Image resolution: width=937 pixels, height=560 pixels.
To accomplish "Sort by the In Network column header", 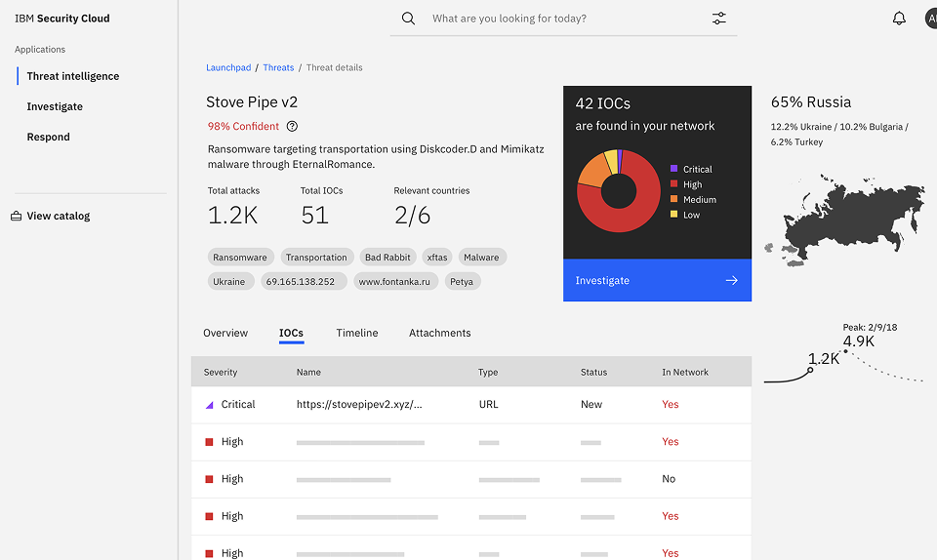I will point(685,372).
